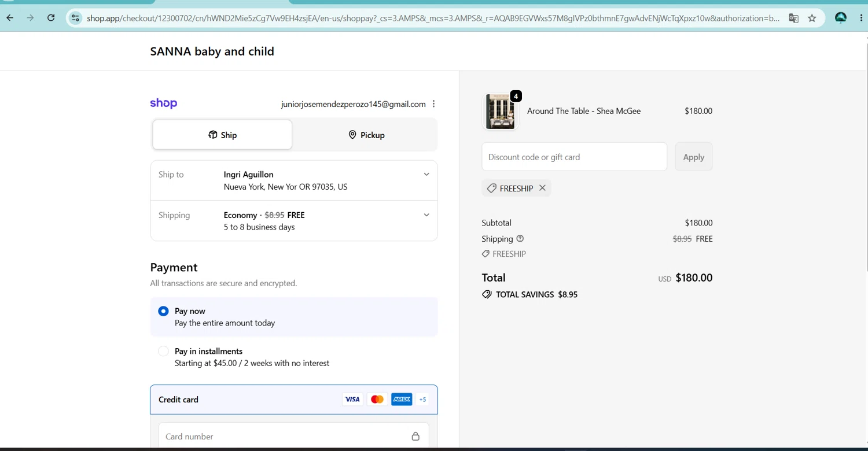This screenshot has height=451, width=868.
Task: Click the Around The Table product thumbnail
Action: pyautogui.click(x=500, y=111)
